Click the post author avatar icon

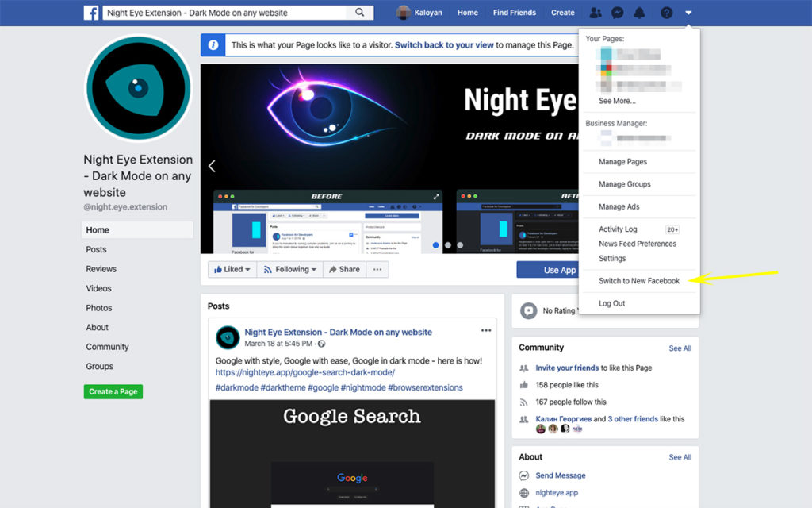[228, 337]
